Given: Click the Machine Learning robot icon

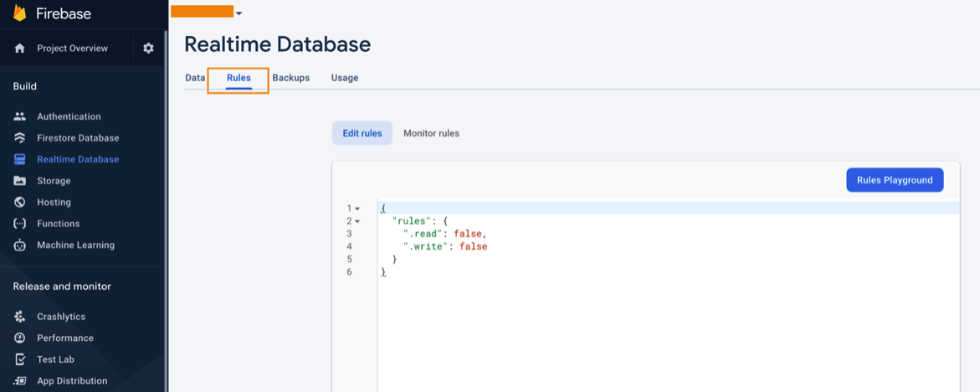Looking at the screenshot, I should 20,245.
